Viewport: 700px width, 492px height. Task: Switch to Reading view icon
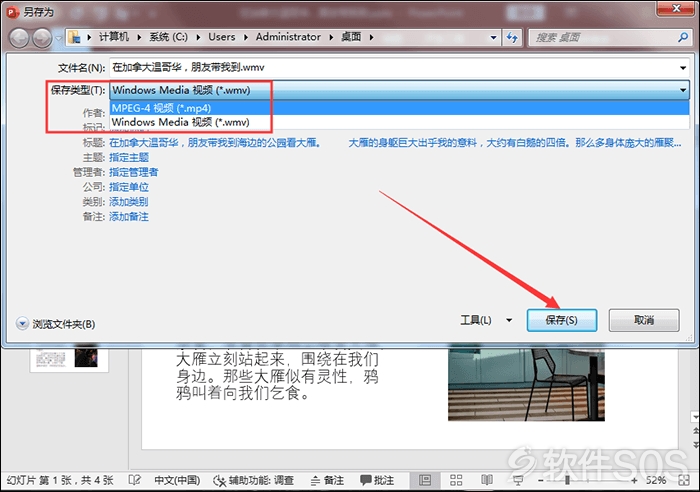(487, 480)
